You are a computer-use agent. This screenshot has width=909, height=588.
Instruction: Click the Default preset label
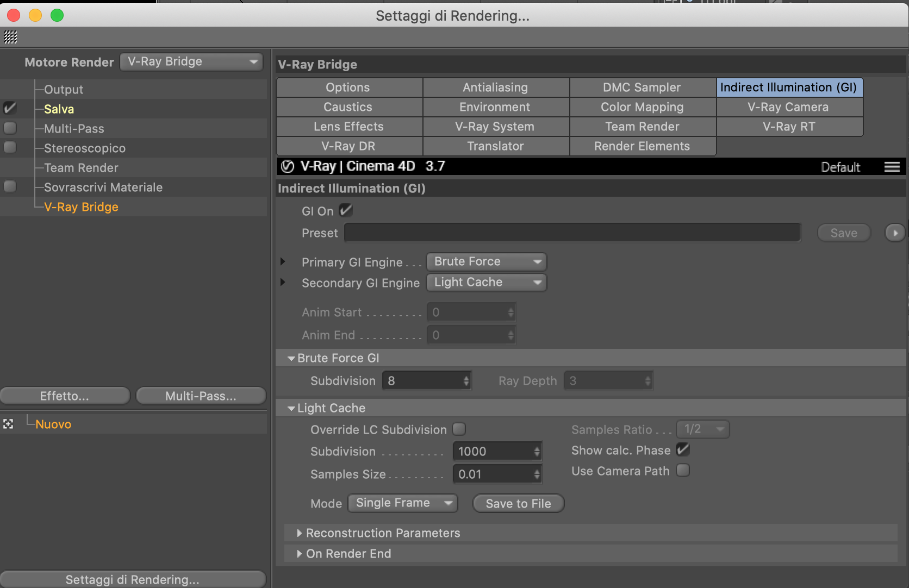(x=840, y=167)
